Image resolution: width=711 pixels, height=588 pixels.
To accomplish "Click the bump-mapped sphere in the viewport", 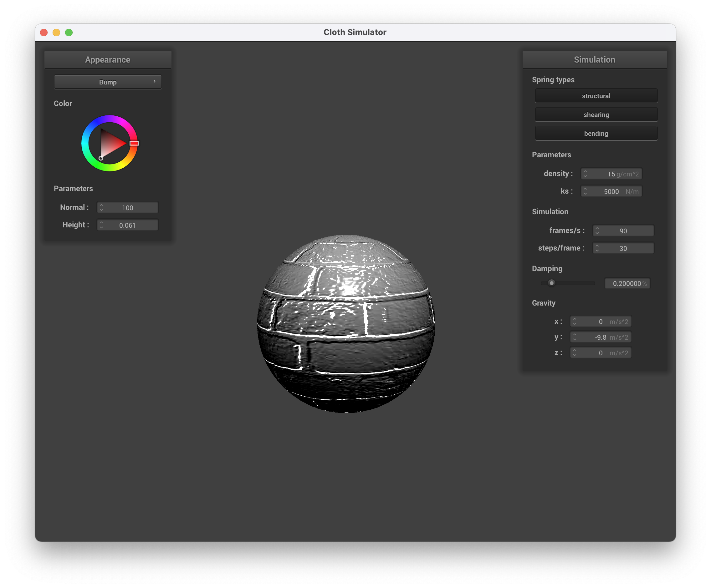I will pos(346,323).
